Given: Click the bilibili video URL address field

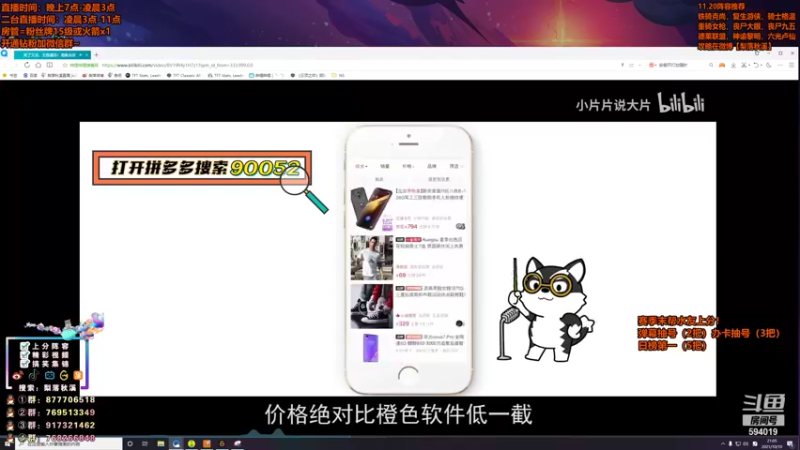Looking at the screenshot, I should [177, 65].
